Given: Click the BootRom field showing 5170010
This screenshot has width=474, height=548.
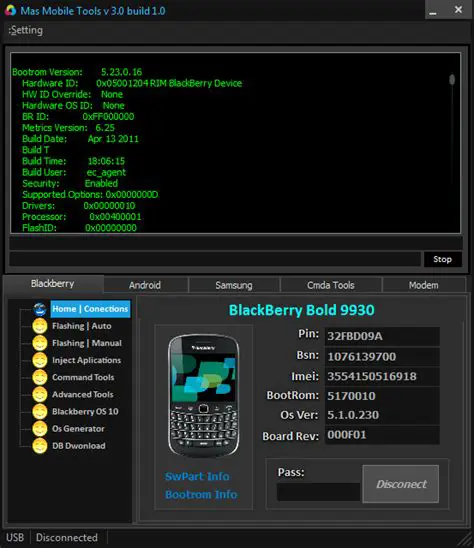Looking at the screenshot, I should pyautogui.click(x=382, y=396).
